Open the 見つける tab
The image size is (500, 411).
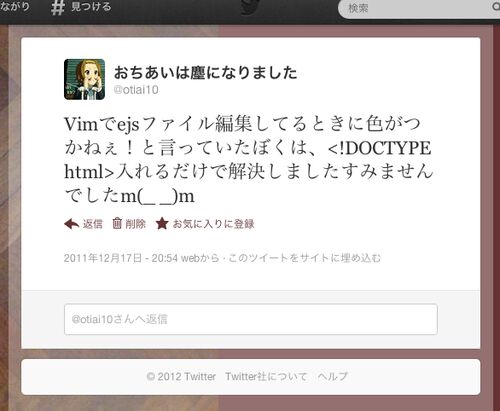(x=91, y=7)
